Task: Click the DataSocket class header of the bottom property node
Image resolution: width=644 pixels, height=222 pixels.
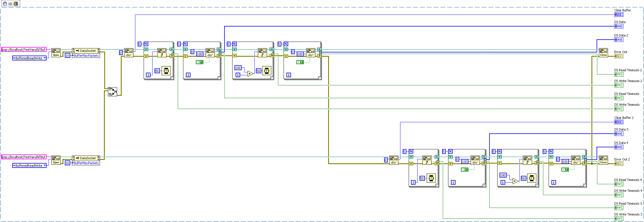Action: pyautogui.click(x=86, y=158)
